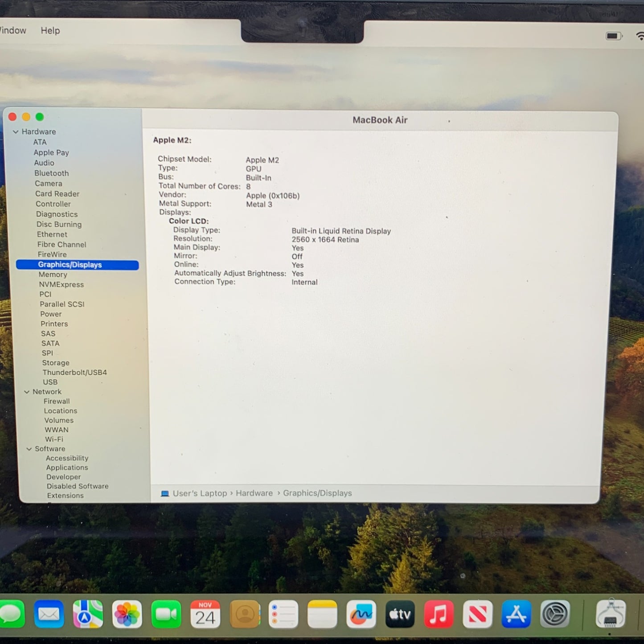Open the App Store icon
The width and height of the screenshot is (644, 644).
[x=516, y=614]
